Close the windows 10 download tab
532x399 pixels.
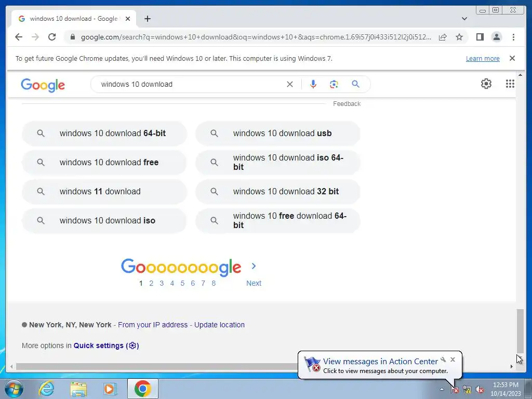(128, 19)
